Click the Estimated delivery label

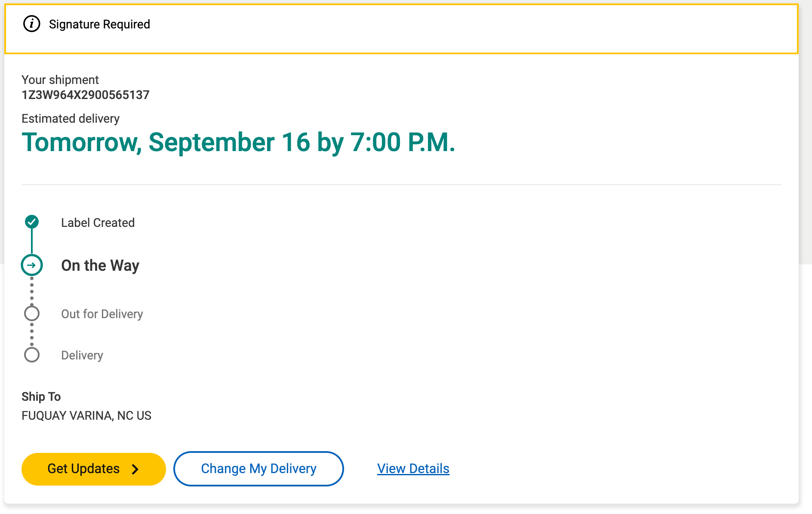tap(71, 118)
